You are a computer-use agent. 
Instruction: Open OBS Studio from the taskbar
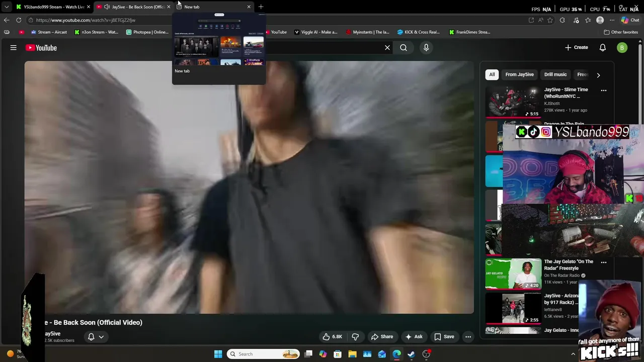[x=426, y=354]
